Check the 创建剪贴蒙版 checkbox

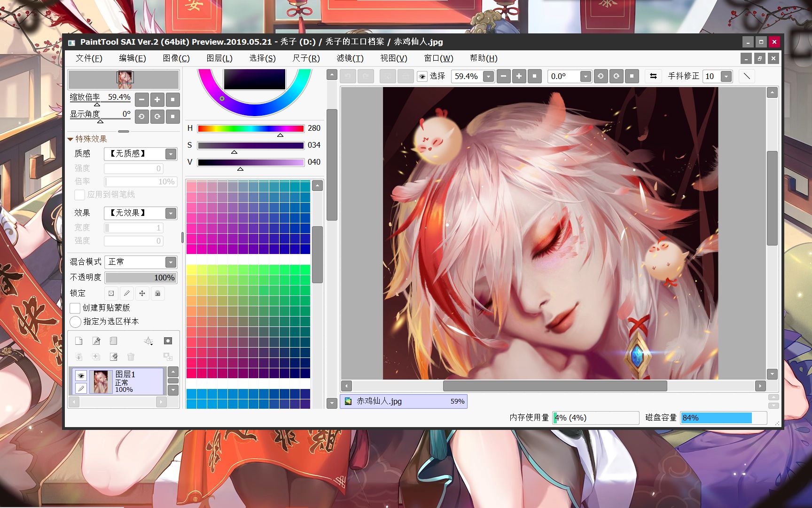tap(75, 308)
